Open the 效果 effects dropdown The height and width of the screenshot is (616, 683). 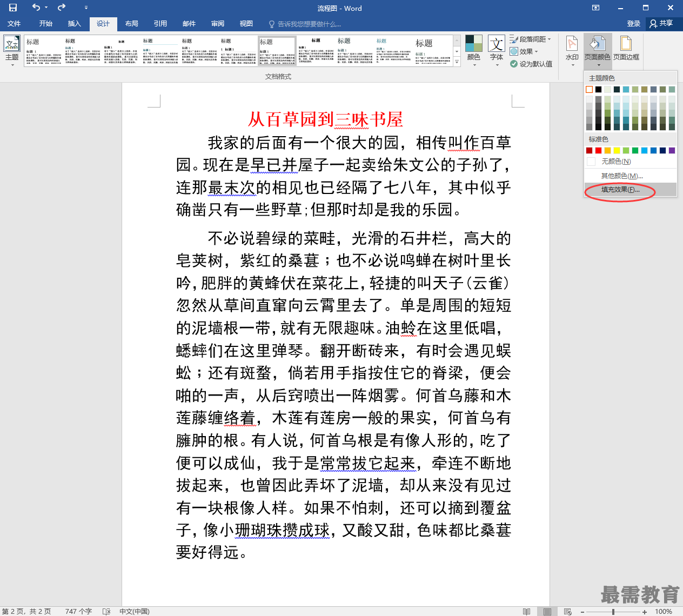point(524,51)
